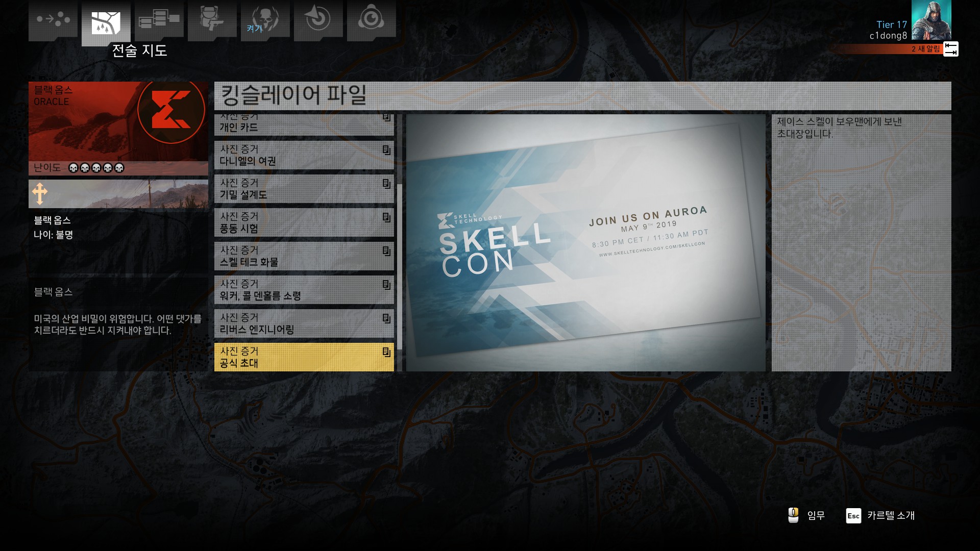Select the 다니엘의 여권 evidence entry
The height and width of the screenshot is (551, 980).
[304, 155]
